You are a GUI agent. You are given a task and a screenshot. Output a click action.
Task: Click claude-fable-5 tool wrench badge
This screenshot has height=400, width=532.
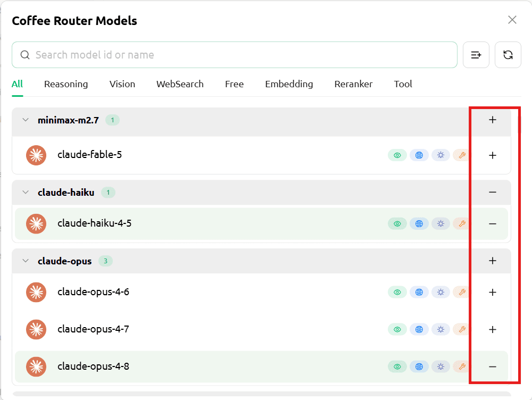461,155
